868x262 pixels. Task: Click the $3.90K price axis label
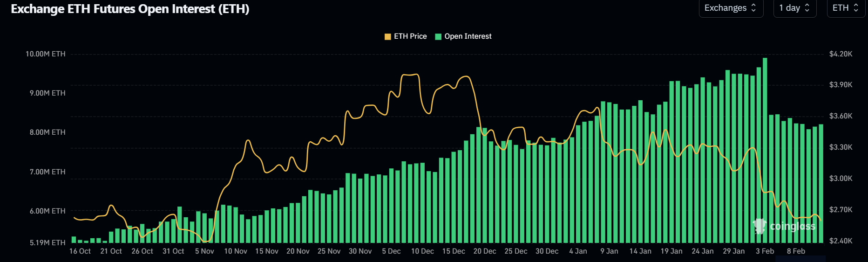(841, 85)
